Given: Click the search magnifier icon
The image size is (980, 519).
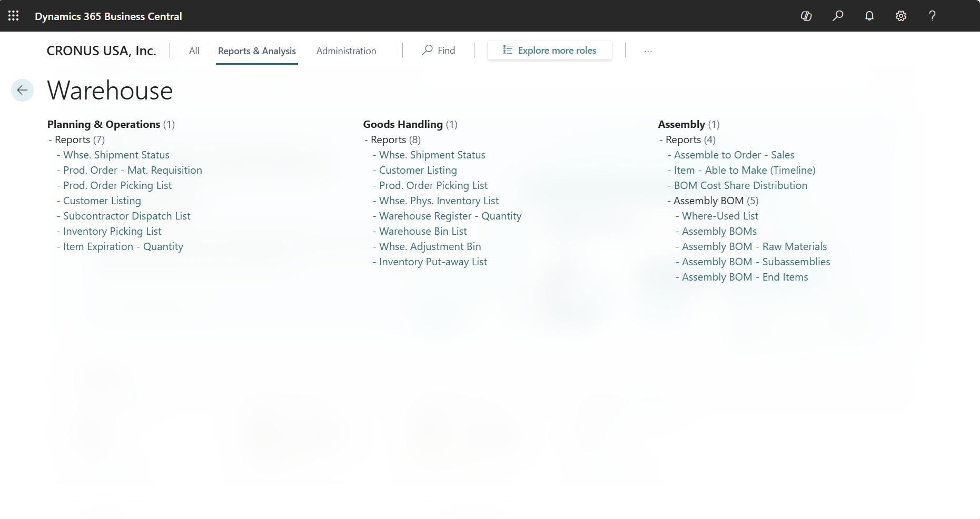Looking at the screenshot, I should click(x=837, y=16).
